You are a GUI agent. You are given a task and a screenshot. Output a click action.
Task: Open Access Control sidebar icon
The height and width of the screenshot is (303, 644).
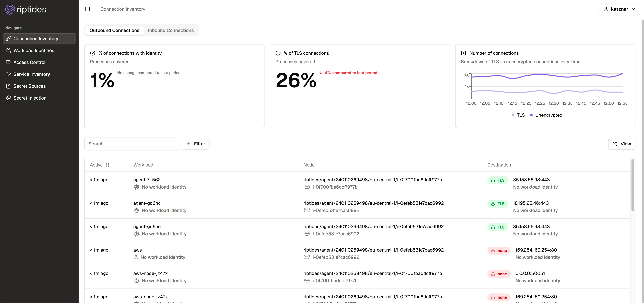click(8, 62)
